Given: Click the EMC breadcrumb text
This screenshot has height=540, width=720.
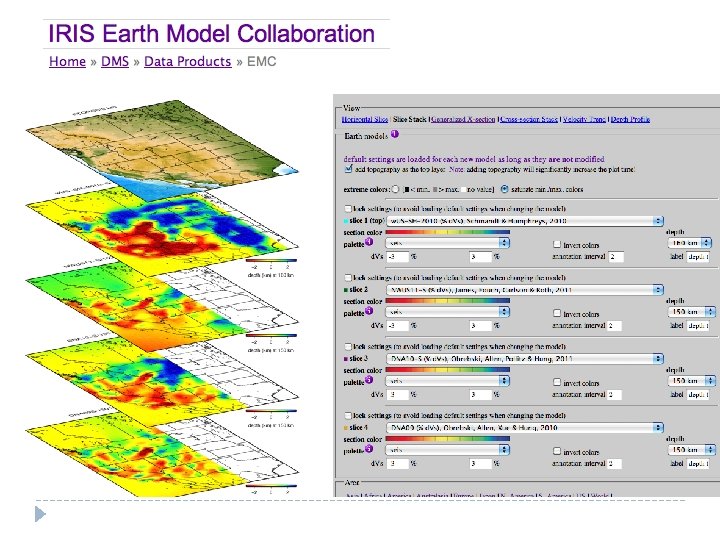Looking at the screenshot, I should coord(261,62).
